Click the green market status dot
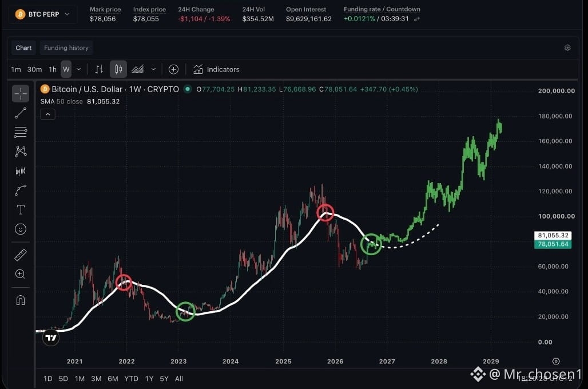The height and width of the screenshot is (389, 588). [188, 89]
